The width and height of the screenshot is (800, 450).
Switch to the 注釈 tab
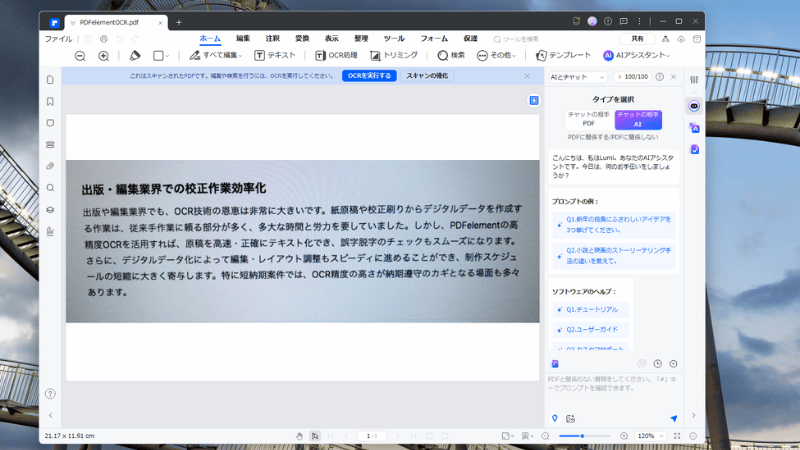pyautogui.click(x=272, y=39)
